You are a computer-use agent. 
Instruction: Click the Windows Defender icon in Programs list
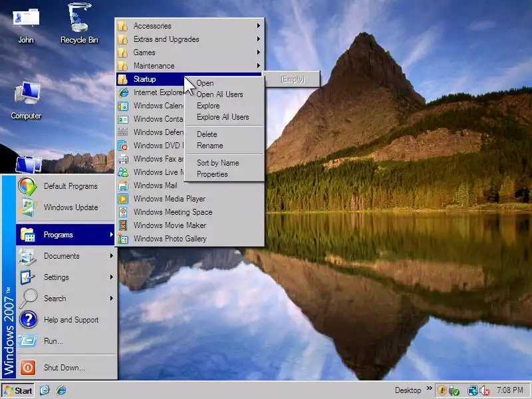click(123, 132)
